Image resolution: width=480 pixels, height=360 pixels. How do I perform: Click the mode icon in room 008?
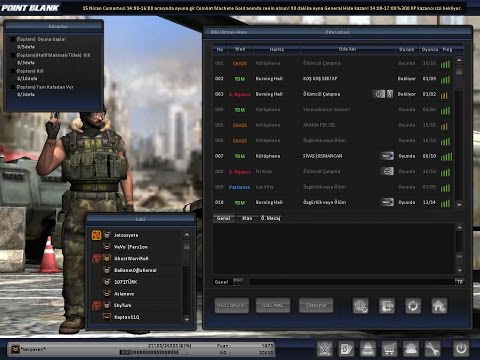(x=387, y=171)
